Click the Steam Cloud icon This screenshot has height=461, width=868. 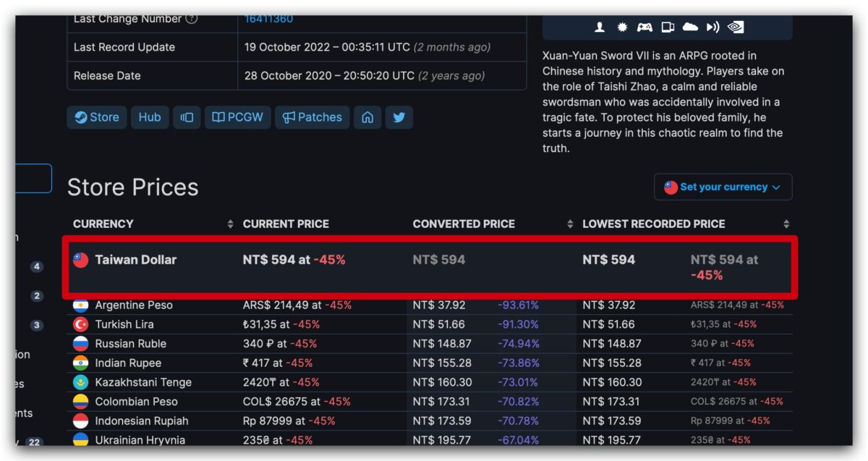[x=690, y=27]
